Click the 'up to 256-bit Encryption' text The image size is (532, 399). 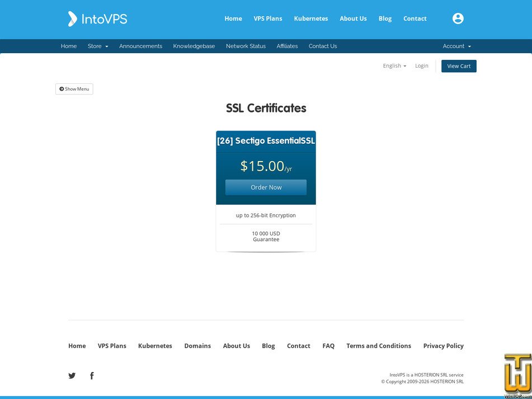pos(266,215)
